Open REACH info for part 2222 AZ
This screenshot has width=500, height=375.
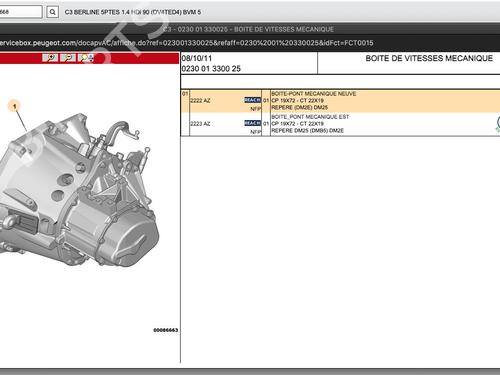click(252, 100)
